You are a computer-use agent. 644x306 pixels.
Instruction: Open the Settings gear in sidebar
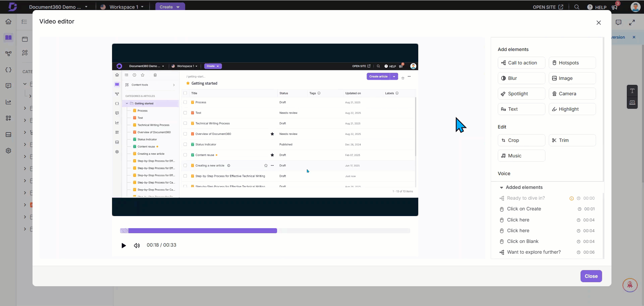(x=8, y=151)
